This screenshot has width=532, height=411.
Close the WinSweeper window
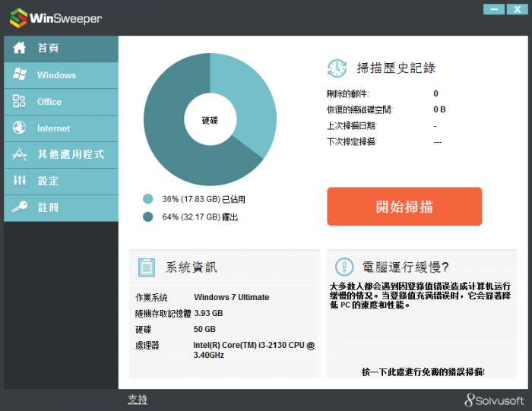(x=517, y=9)
